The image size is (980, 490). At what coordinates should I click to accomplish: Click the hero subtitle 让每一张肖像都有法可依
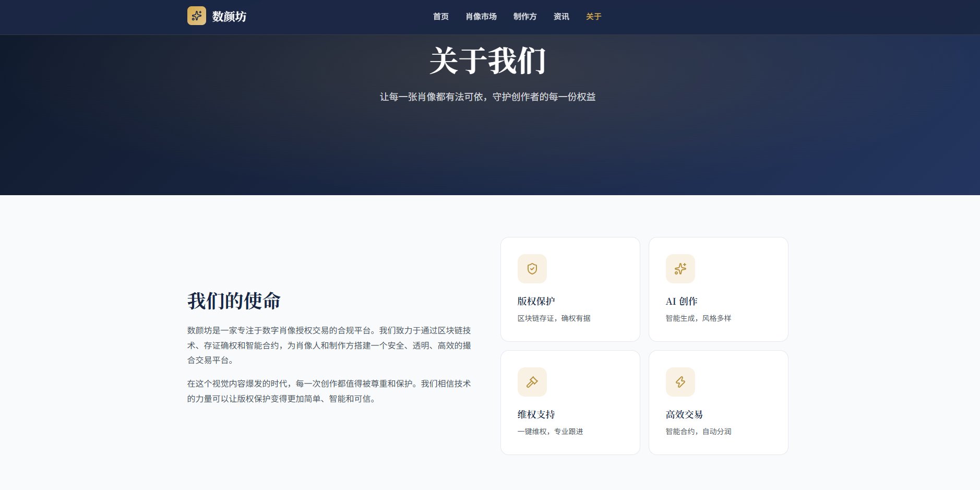pyautogui.click(x=488, y=97)
